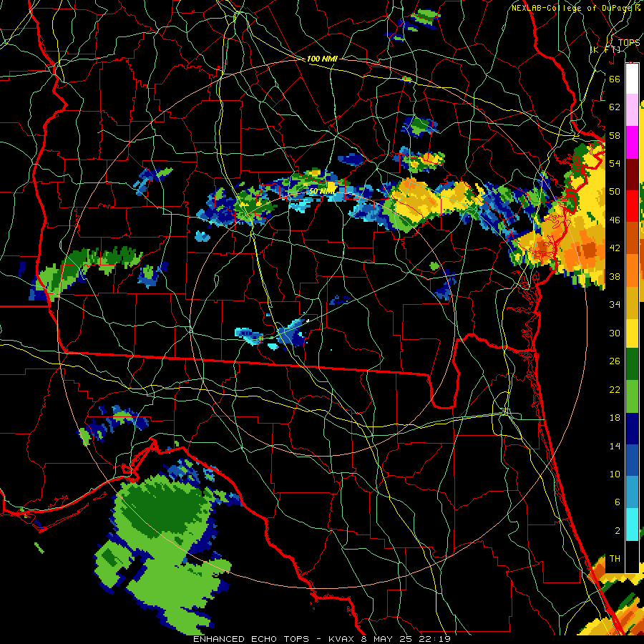This screenshot has height=644, width=644.
Task: Click the legend value "26"
Action: pyautogui.click(x=615, y=361)
